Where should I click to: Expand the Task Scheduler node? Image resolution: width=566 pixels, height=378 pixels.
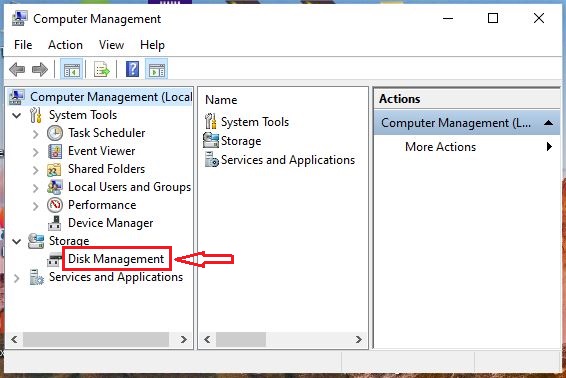(35, 134)
